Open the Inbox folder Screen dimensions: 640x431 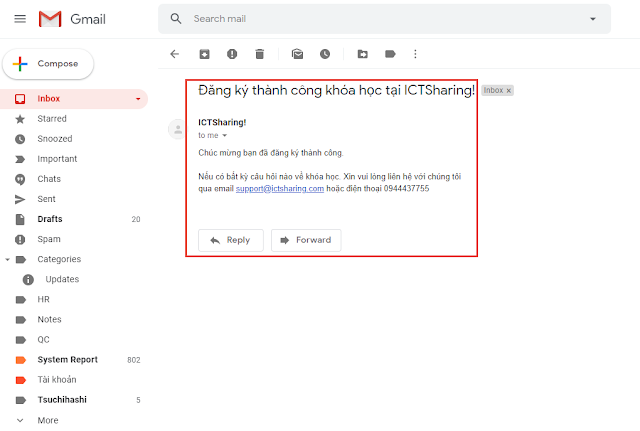(x=74, y=99)
